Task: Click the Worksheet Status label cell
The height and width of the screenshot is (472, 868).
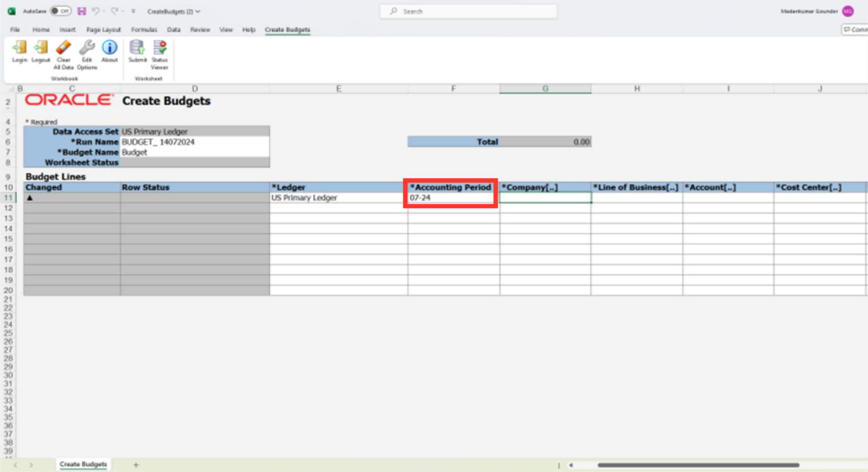Action: click(72, 163)
